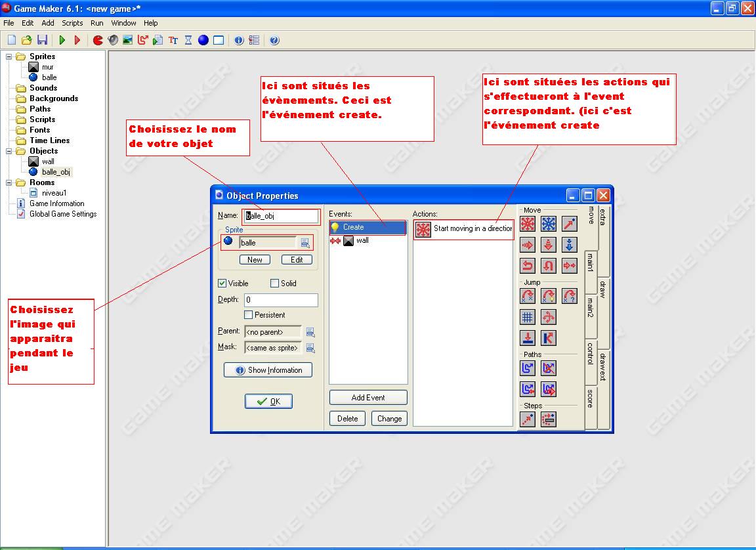Enable the Persistent checkbox
756x550 pixels.
[249, 315]
